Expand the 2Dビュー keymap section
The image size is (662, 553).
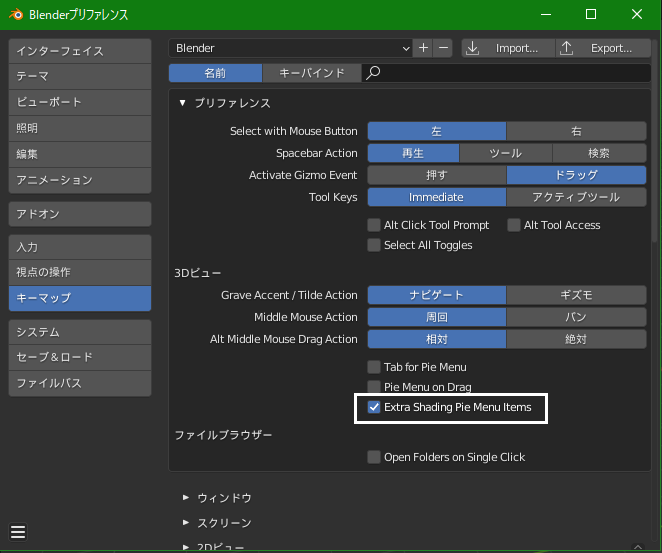(186, 547)
